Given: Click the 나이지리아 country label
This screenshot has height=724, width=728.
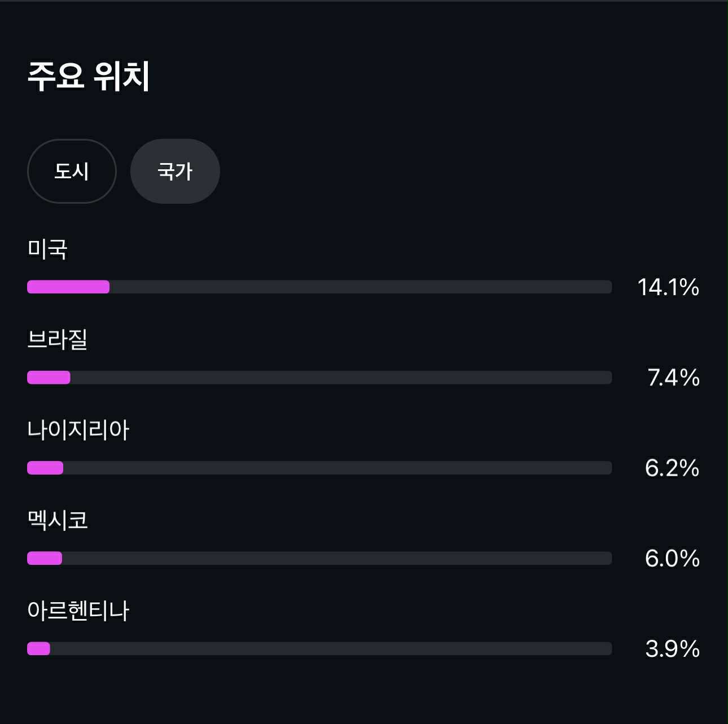Looking at the screenshot, I should [78, 429].
